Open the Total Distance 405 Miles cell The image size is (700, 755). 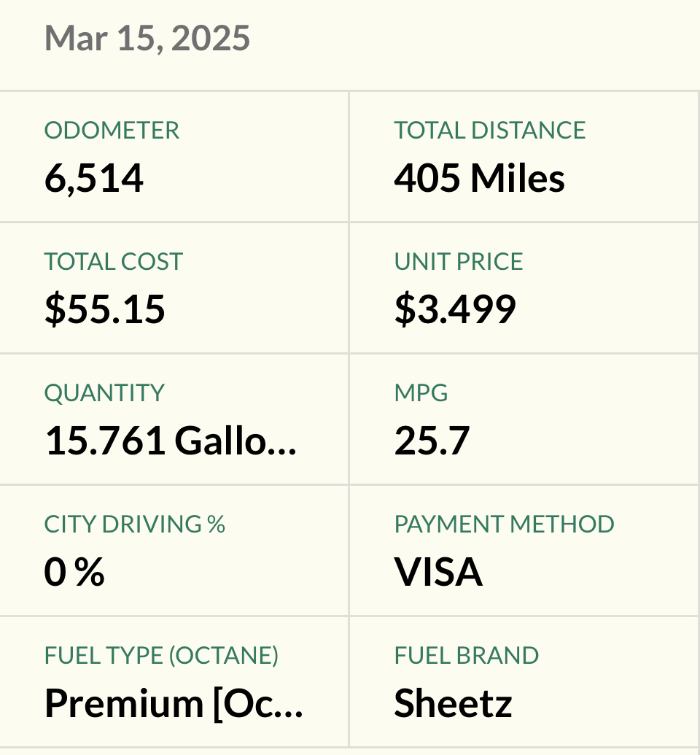click(x=524, y=157)
